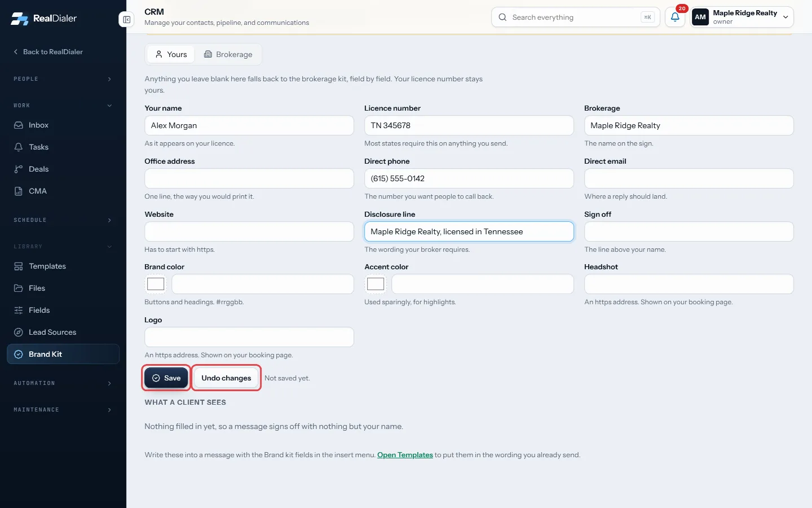Image resolution: width=812 pixels, height=508 pixels.
Task: Switch to the Yours tab
Action: 171,55
